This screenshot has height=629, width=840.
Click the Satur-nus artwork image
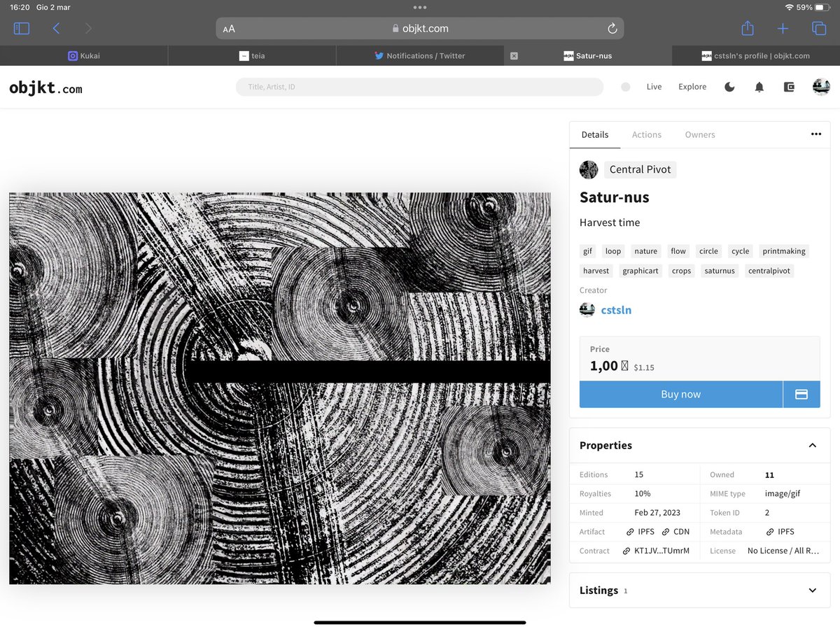click(280, 388)
